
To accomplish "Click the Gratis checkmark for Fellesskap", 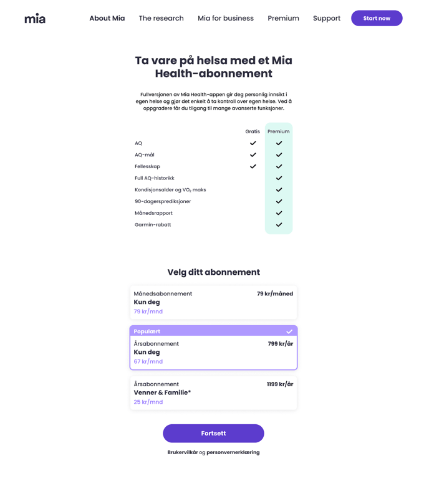I will tap(253, 166).
